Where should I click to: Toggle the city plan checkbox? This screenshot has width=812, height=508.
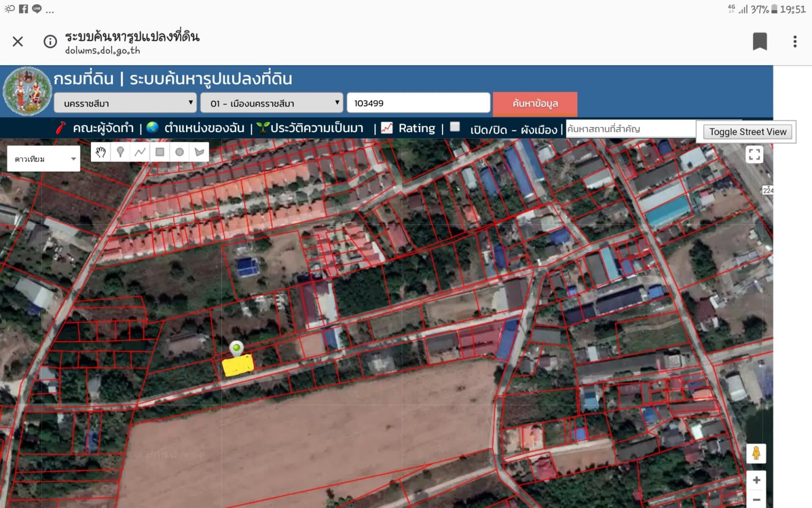coord(455,126)
